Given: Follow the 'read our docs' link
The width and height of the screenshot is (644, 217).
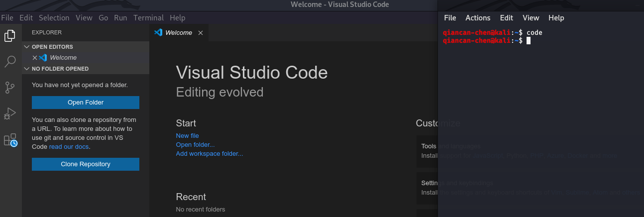Looking at the screenshot, I should 69,147.
